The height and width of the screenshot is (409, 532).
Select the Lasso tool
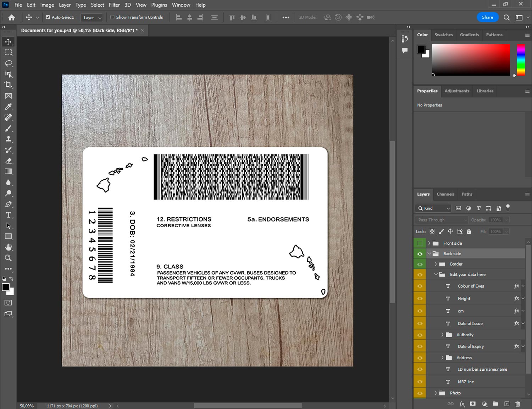8,63
